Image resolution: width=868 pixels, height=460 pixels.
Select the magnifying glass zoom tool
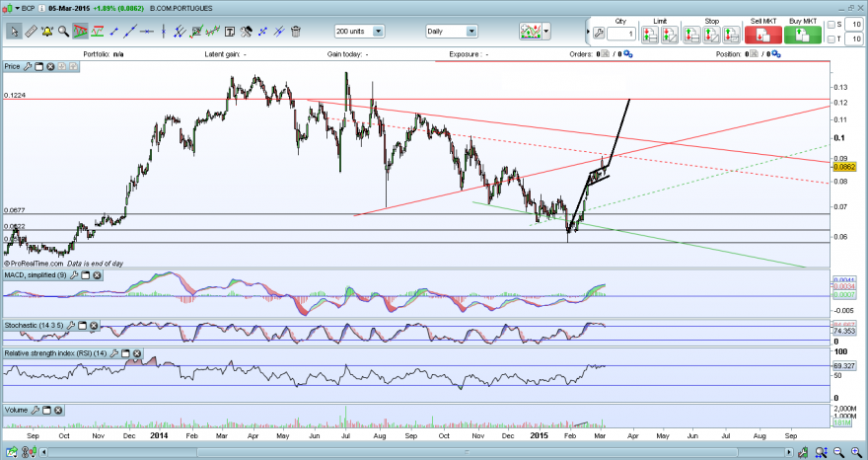coord(64,32)
